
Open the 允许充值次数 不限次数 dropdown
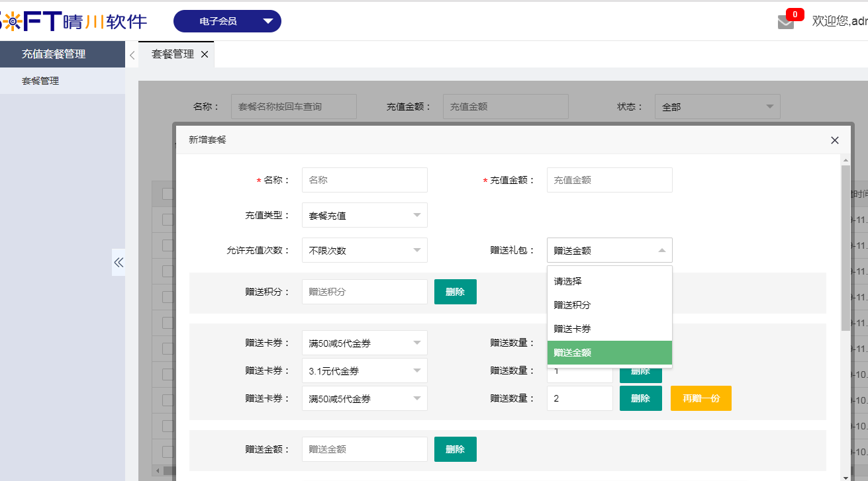(x=364, y=250)
